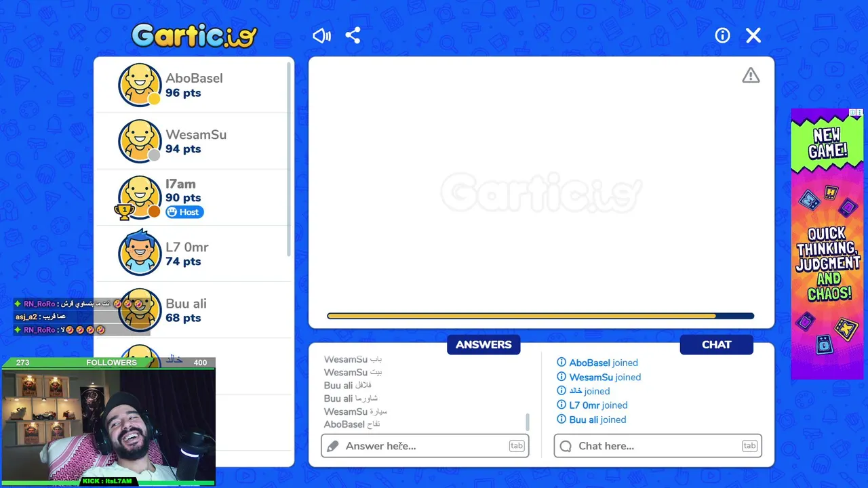This screenshot has width=868, height=488.
Task: Focus the 'Answer here...' input field
Action: pos(425,446)
